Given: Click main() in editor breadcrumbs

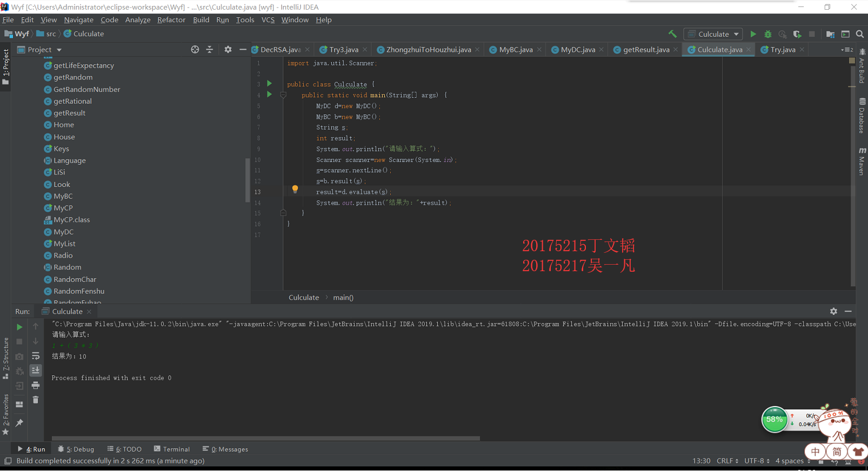Looking at the screenshot, I should [343, 298].
